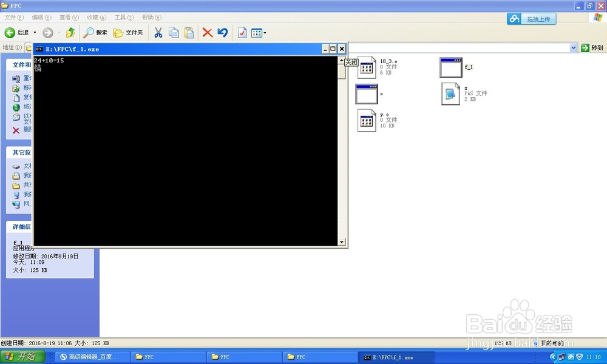The width and height of the screenshot is (607, 364).
Task: Collapse the 其它位 panel header
Action: [x=19, y=152]
